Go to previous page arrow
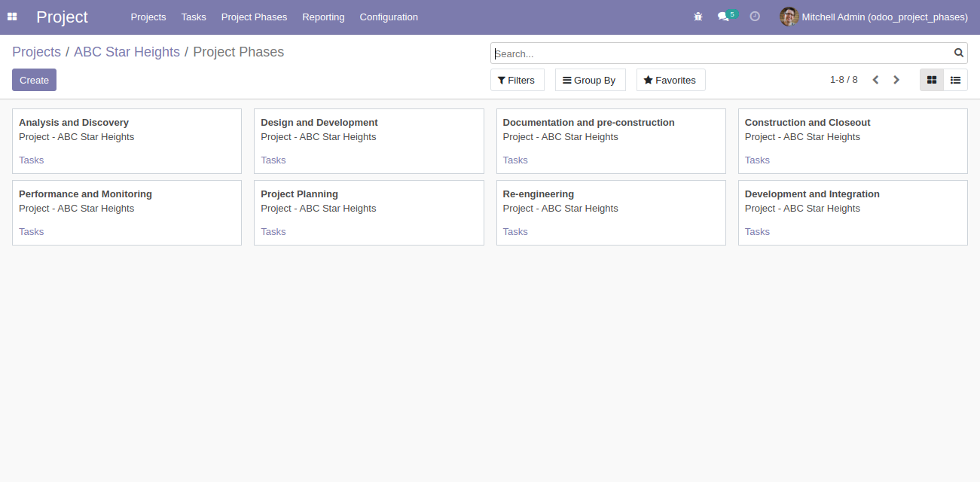Viewport: 980px width, 482px height. point(875,80)
